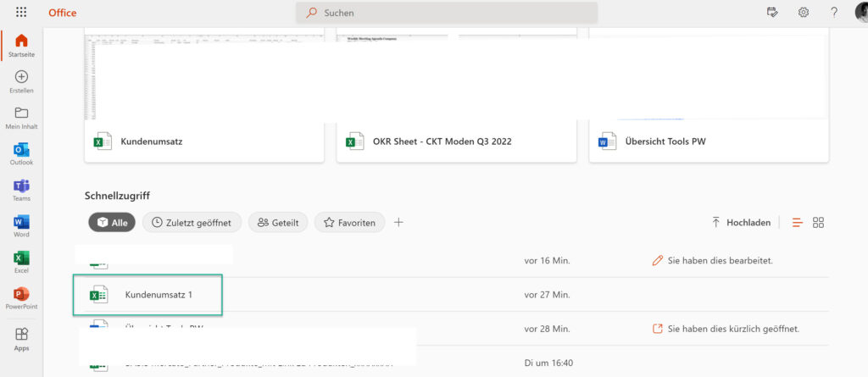
Task: Click into the Suchen search box
Action: tap(447, 13)
